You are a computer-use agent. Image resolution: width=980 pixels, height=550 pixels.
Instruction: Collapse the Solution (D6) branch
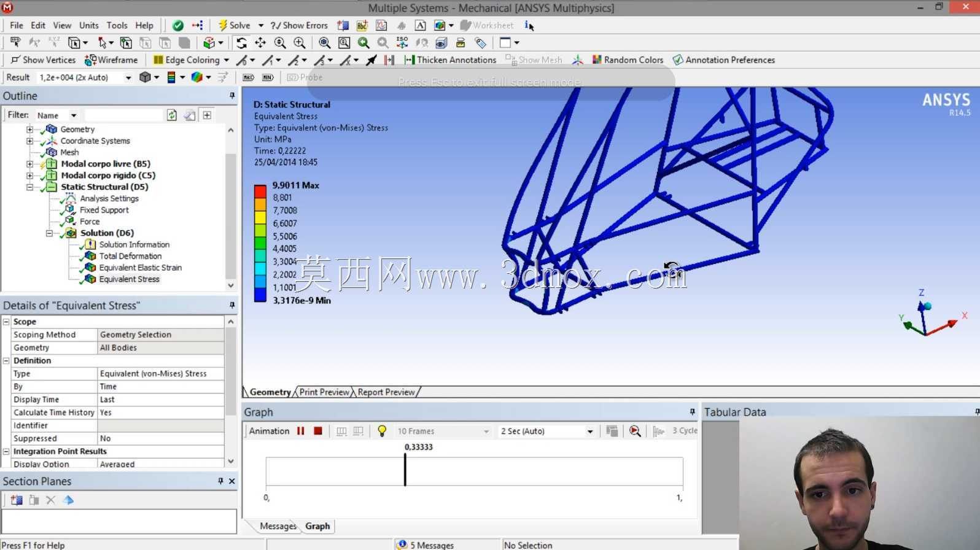pyautogui.click(x=49, y=233)
